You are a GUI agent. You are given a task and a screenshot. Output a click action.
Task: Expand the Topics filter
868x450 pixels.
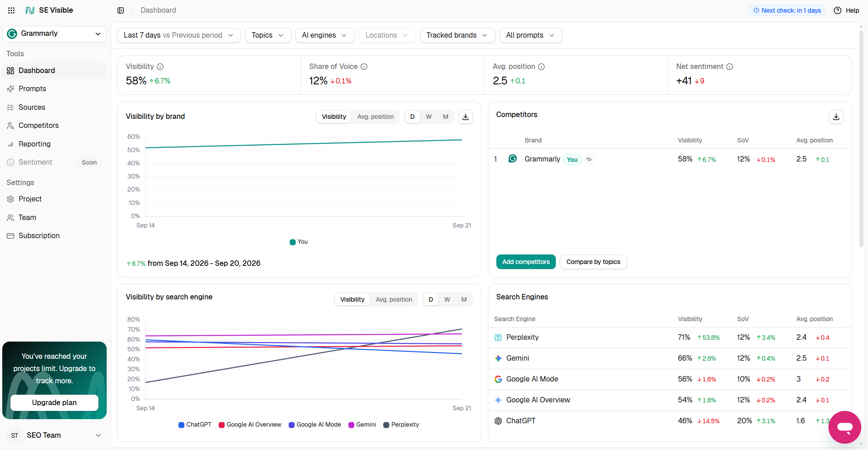point(268,35)
